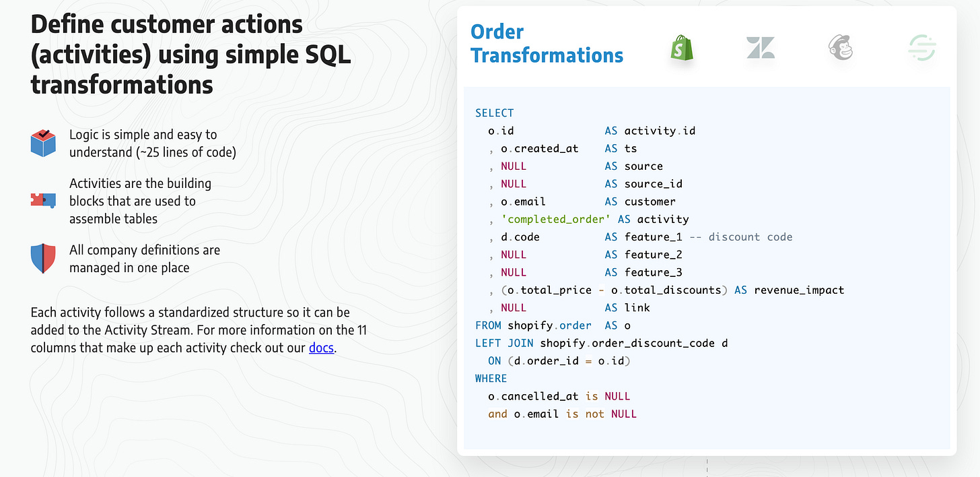Click the SELECT keyword in the code
Viewport: 980px width, 477px height.
[494, 113]
